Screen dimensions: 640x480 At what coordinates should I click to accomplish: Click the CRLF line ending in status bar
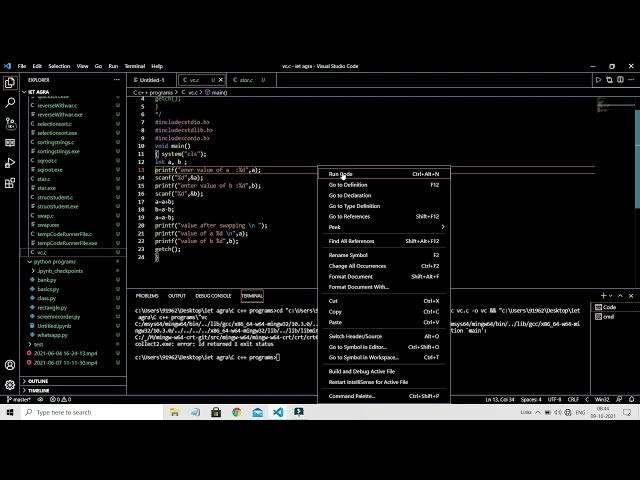tap(573, 399)
